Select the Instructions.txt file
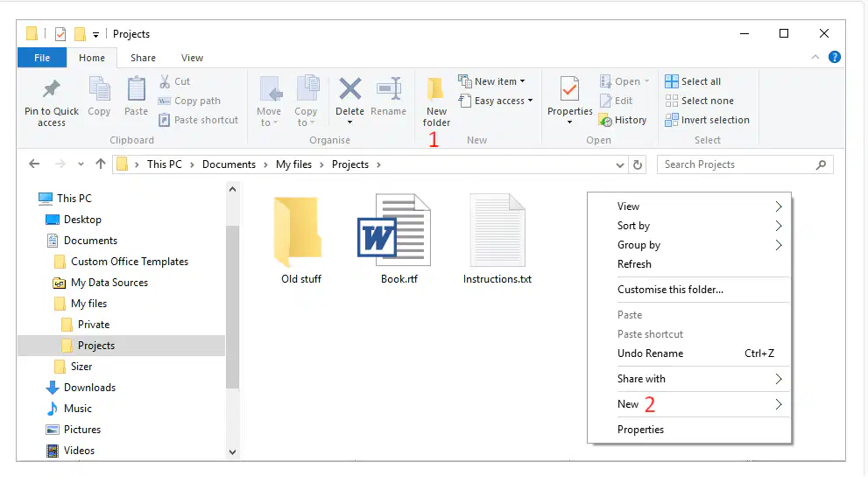 (498, 239)
